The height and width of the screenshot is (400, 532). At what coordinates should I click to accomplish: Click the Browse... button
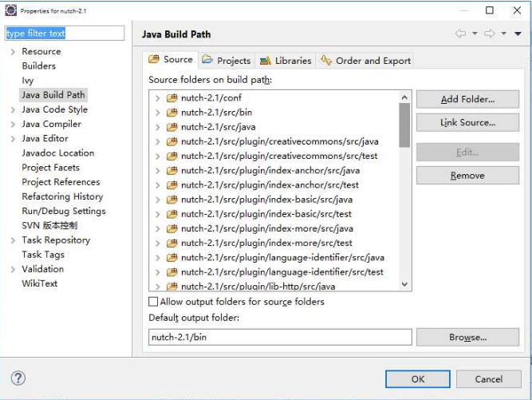[467, 337]
